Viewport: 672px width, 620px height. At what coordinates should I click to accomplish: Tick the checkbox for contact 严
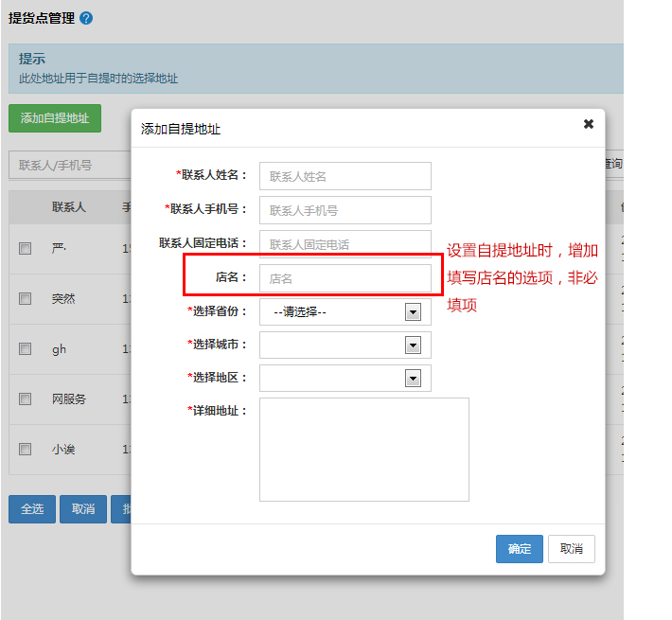(x=26, y=249)
